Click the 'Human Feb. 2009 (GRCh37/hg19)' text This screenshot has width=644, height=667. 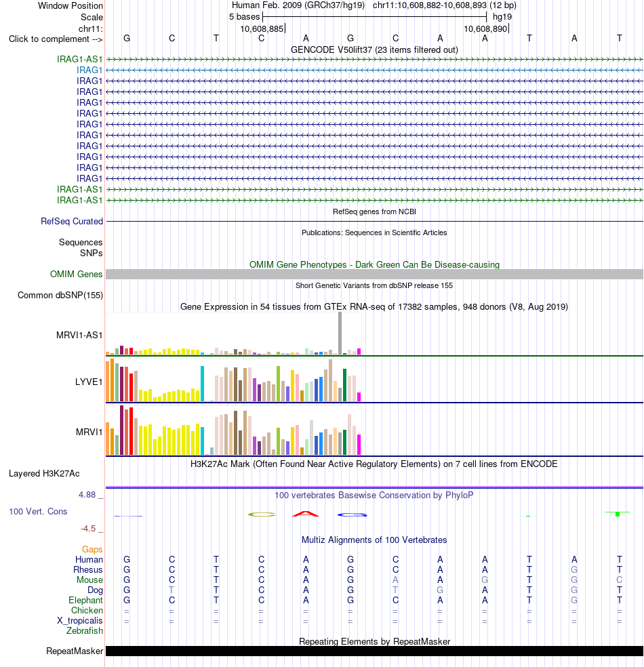click(x=298, y=5)
